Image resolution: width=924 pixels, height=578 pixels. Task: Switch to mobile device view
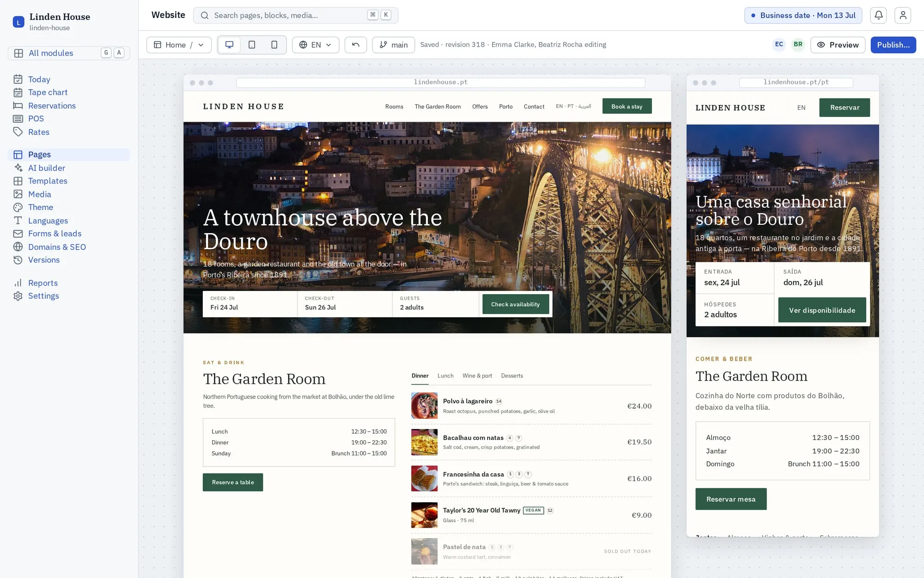click(274, 45)
